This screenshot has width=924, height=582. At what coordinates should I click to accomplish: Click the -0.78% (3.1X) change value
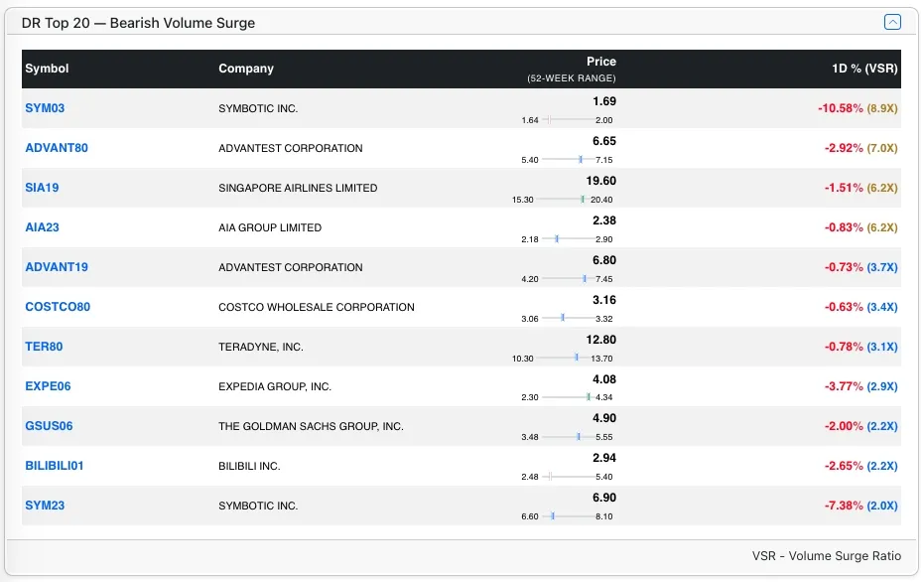click(x=860, y=347)
